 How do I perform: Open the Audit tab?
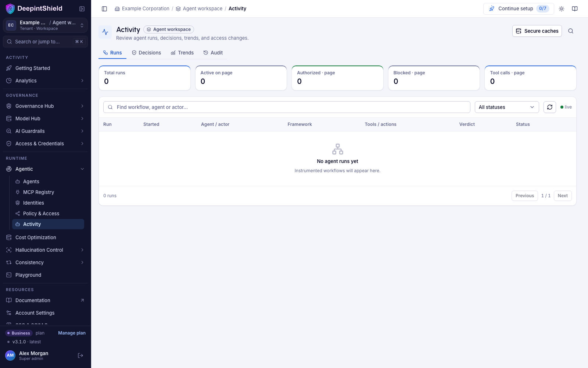[213, 53]
